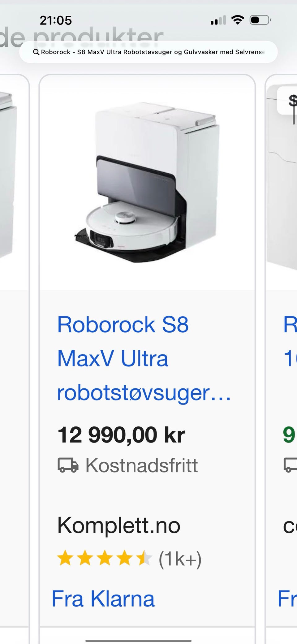Tap the Kostnadsfritt shipping label
The image size is (297, 644).
[141, 465]
